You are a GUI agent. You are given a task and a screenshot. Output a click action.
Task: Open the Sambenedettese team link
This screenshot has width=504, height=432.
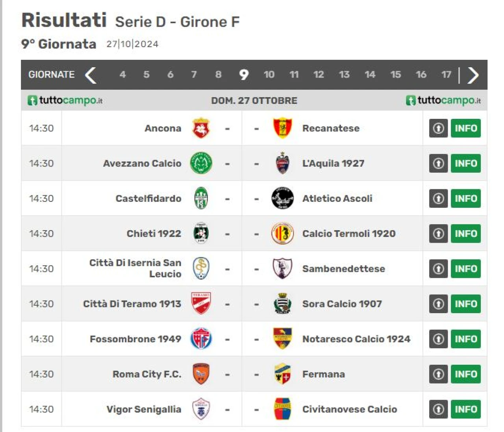click(343, 269)
